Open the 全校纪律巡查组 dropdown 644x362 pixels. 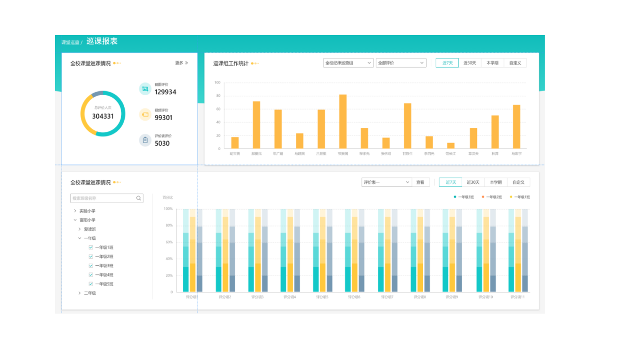point(348,63)
